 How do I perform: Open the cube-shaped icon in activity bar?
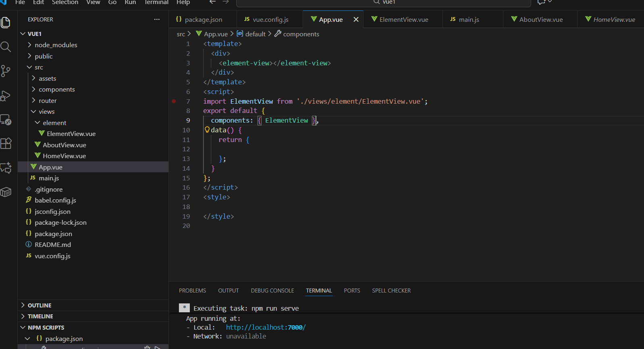coord(6,192)
